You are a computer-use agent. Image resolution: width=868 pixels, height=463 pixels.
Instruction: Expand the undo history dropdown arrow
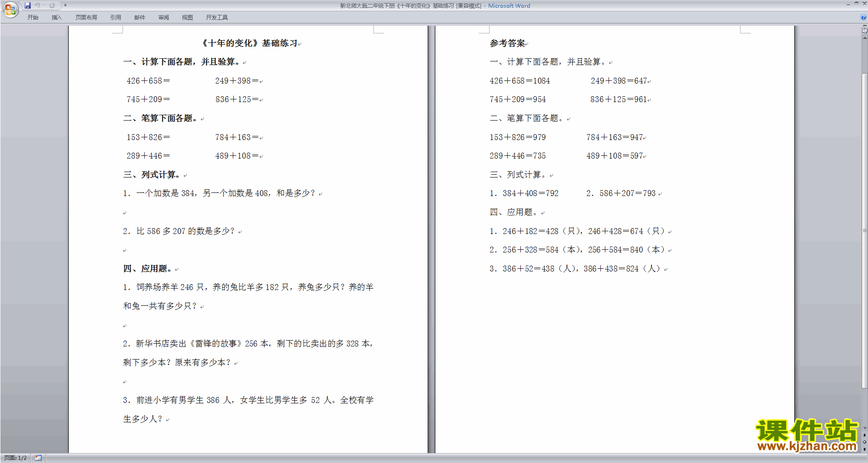[x=44, y=5]
